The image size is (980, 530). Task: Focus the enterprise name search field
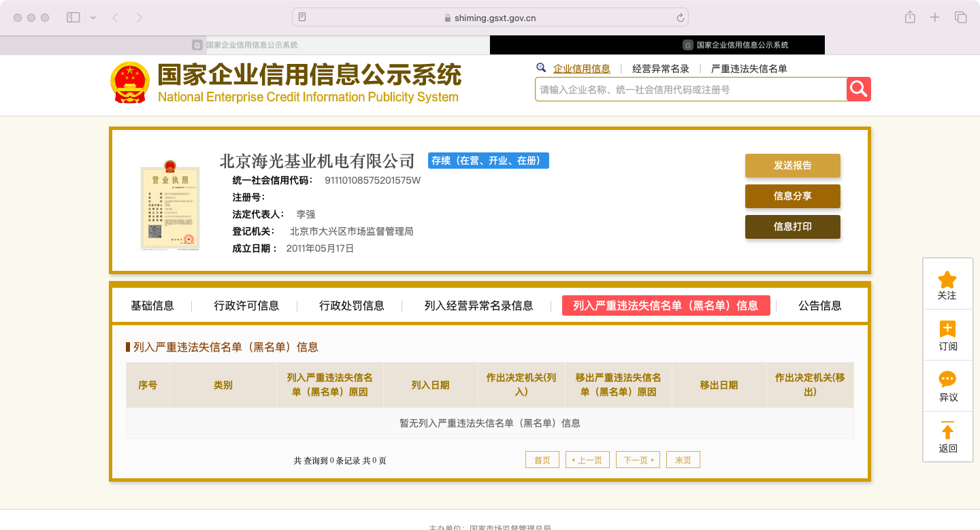[x=691, y=89]
